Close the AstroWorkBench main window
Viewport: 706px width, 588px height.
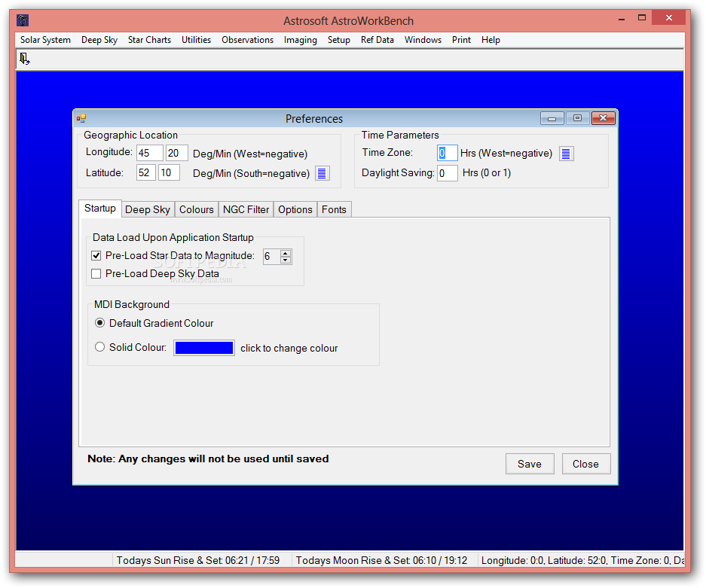[668, 18]
